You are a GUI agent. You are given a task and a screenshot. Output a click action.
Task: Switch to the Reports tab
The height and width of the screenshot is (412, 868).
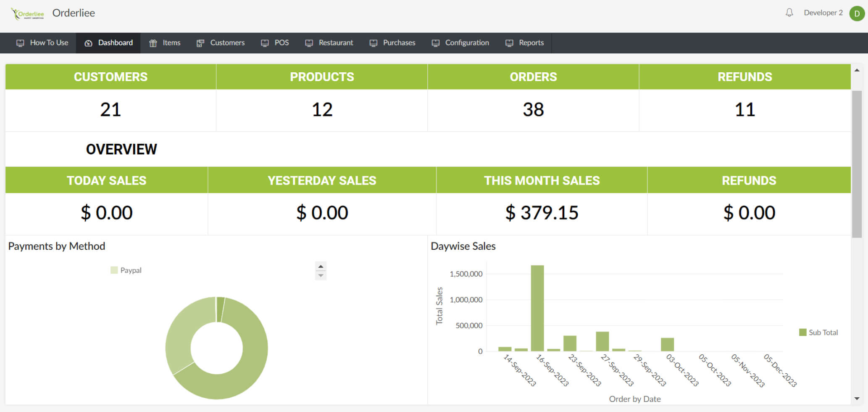click(524, 42)
